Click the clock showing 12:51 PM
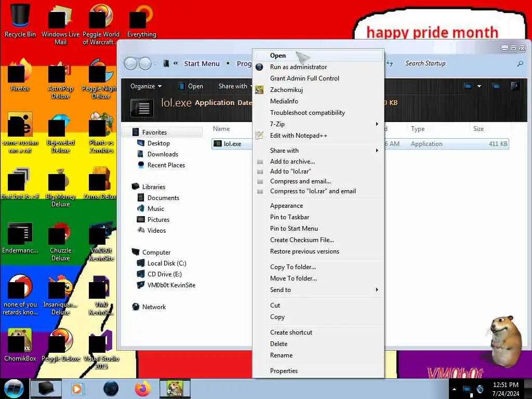Viewport: 532px width, 399px height. 506,385
